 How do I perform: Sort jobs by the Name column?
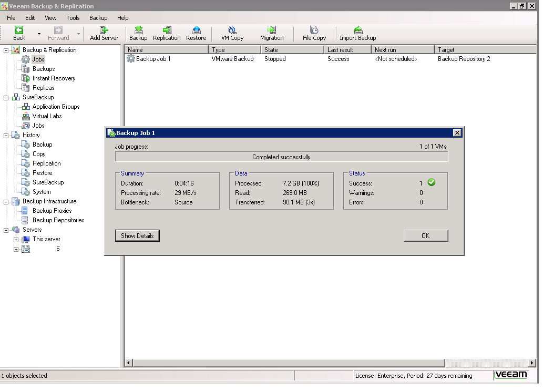pyautogui.click(x=167, y=50)
